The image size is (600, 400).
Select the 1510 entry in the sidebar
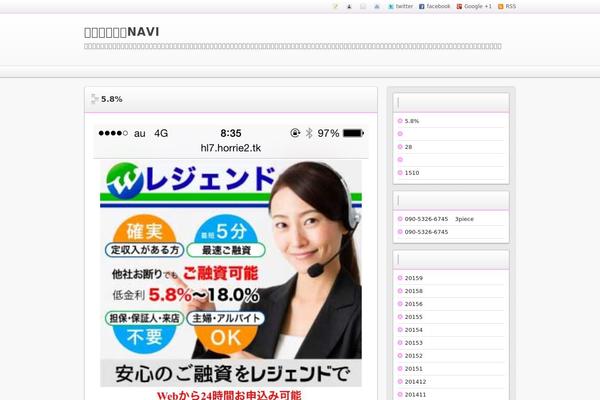click(x=412, y=173)
